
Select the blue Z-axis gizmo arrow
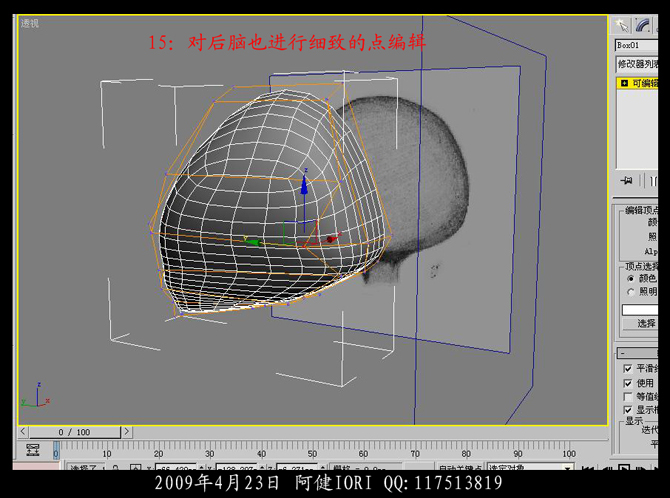click(x=304, y=185)
